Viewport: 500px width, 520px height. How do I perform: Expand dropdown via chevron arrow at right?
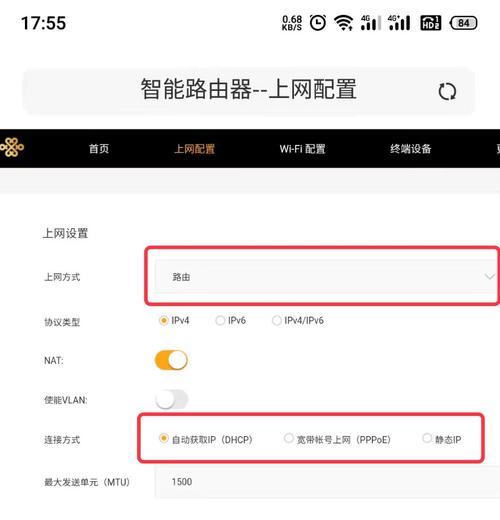(x=490, y=277)
